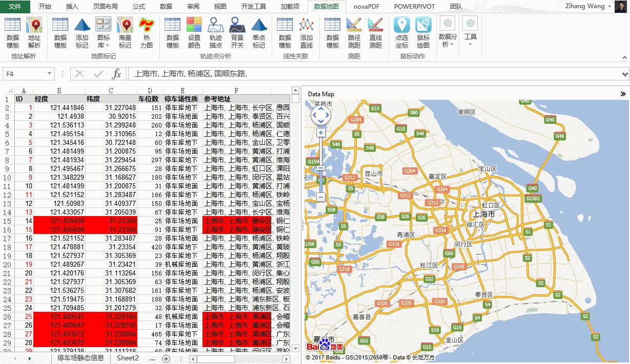
Task: Click the 添加直线 add line icon
Action: coord(307,33)
